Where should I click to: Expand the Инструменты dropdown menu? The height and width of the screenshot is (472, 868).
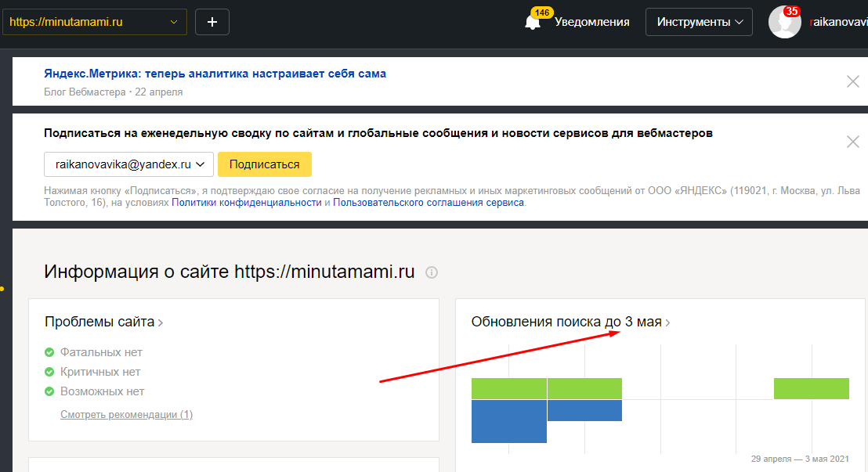699,22
